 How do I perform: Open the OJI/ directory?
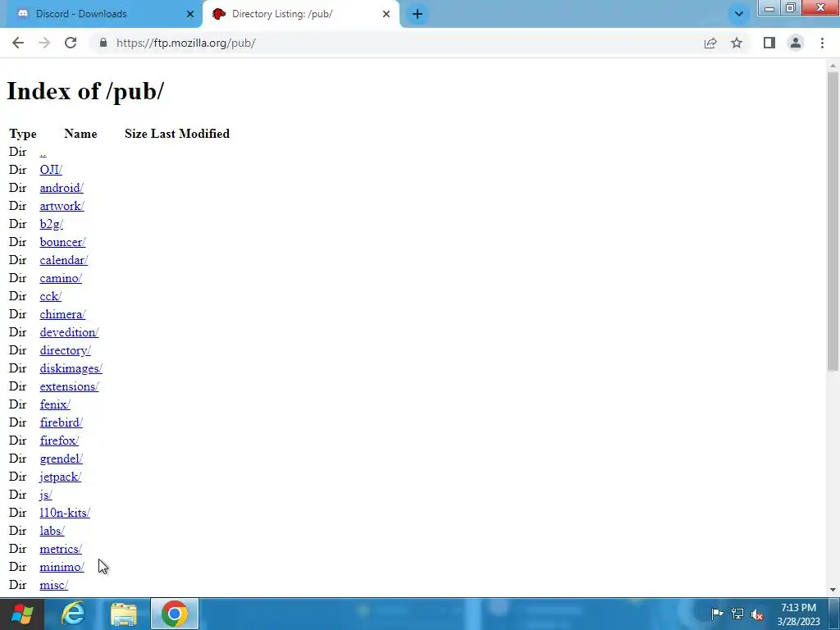[51, 170]
